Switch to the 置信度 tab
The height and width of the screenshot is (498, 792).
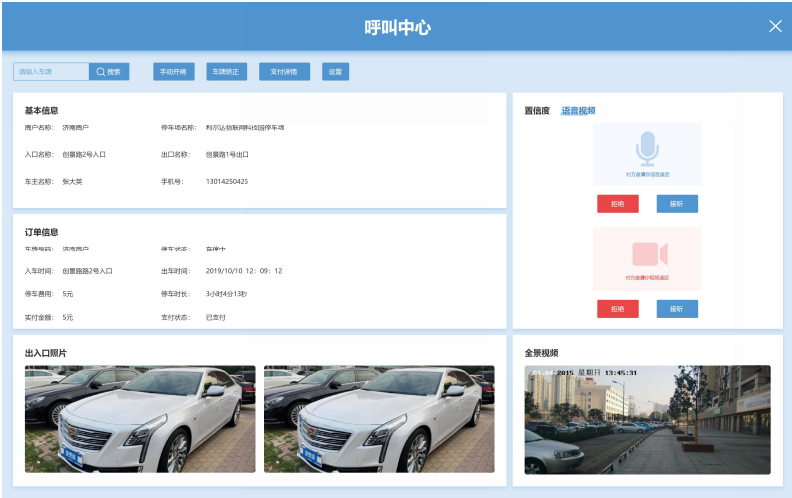coord(537,111)
